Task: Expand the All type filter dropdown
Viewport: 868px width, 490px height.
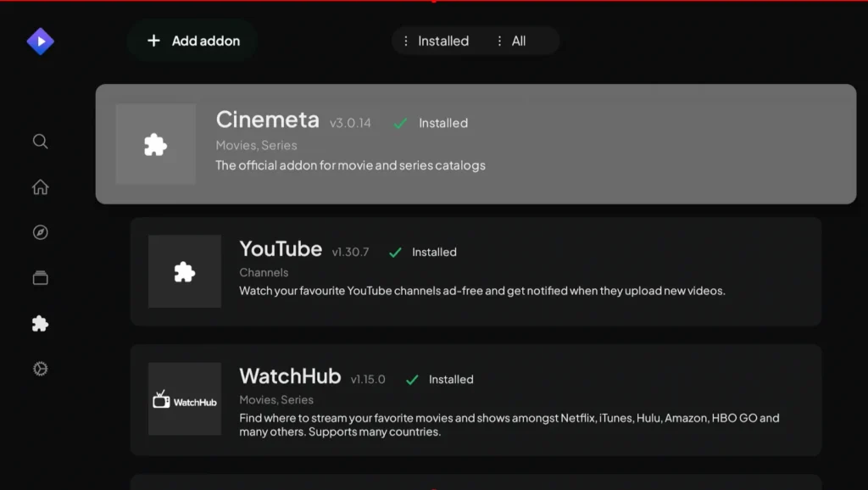Action: (511, 41)
